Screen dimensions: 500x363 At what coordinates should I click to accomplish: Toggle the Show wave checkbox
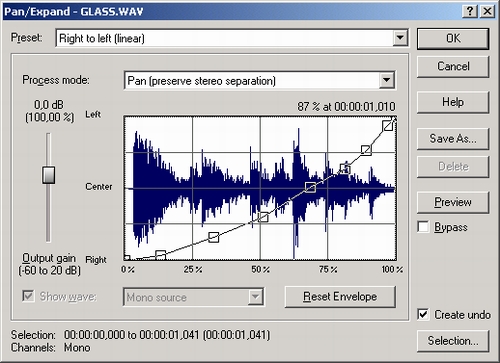28,296
